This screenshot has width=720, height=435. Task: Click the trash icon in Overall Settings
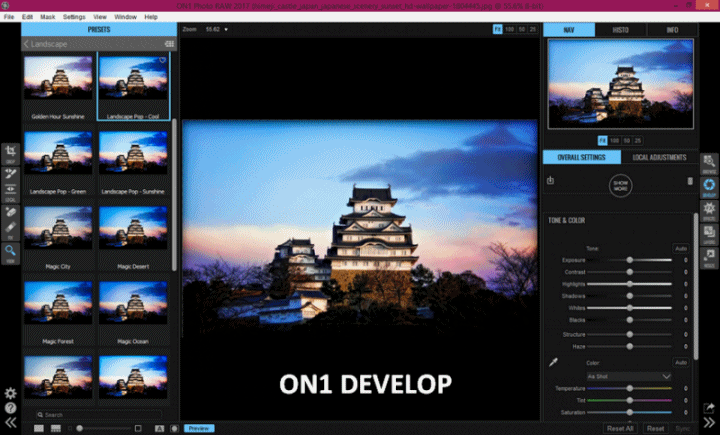pyautogui.click(x=688, y=180)
